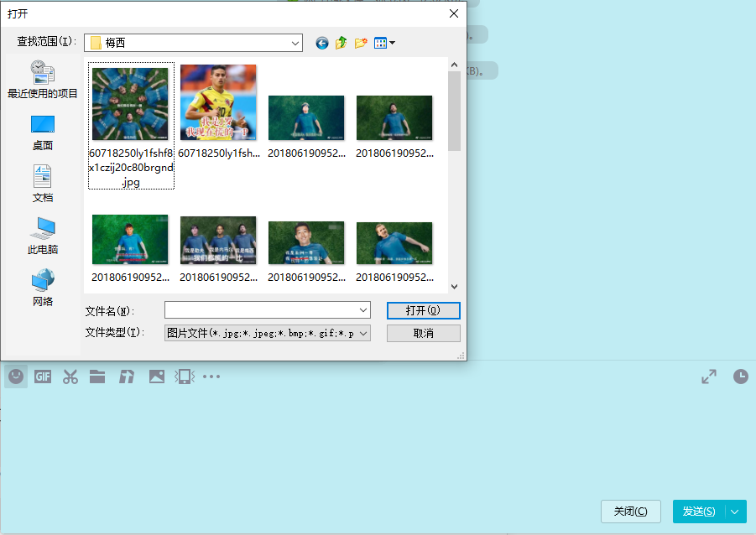
Task: Select the smiling man lying on grass thumbnail
Action: point(306,242)
